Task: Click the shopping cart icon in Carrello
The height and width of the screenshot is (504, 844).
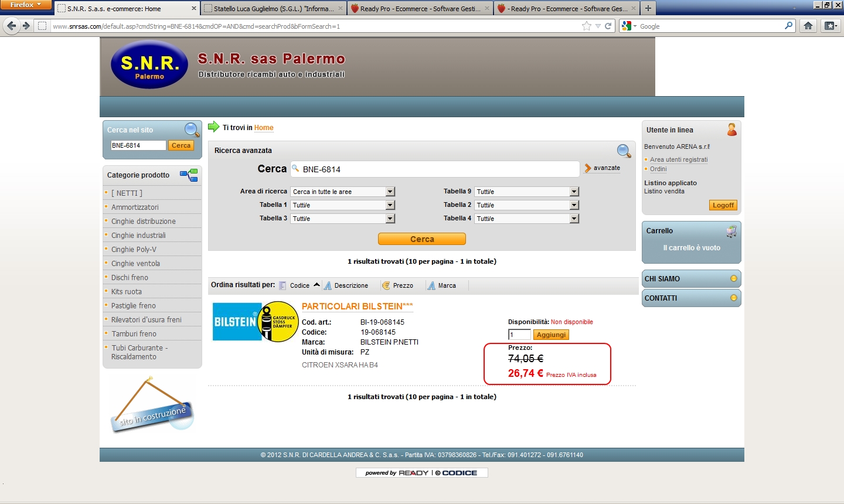Action: (731, 231)
